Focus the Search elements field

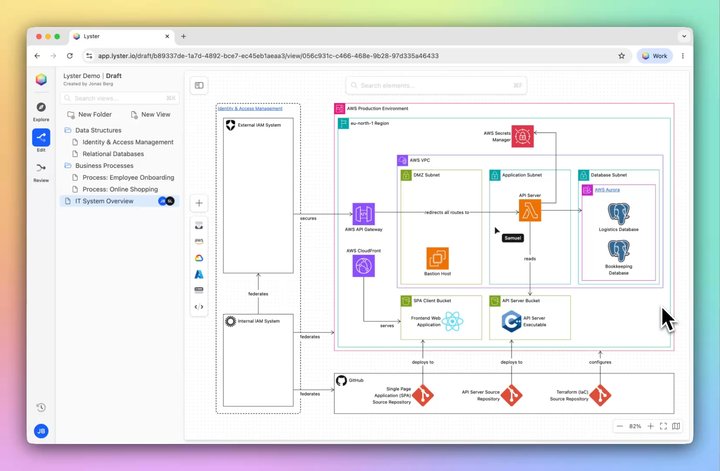436,85
